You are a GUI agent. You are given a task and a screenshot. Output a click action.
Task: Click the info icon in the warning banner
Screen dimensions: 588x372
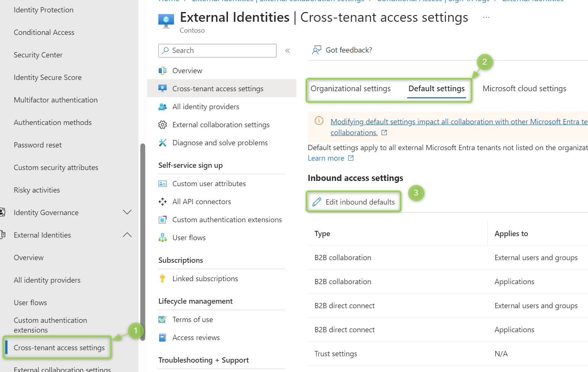click(319, 121)
